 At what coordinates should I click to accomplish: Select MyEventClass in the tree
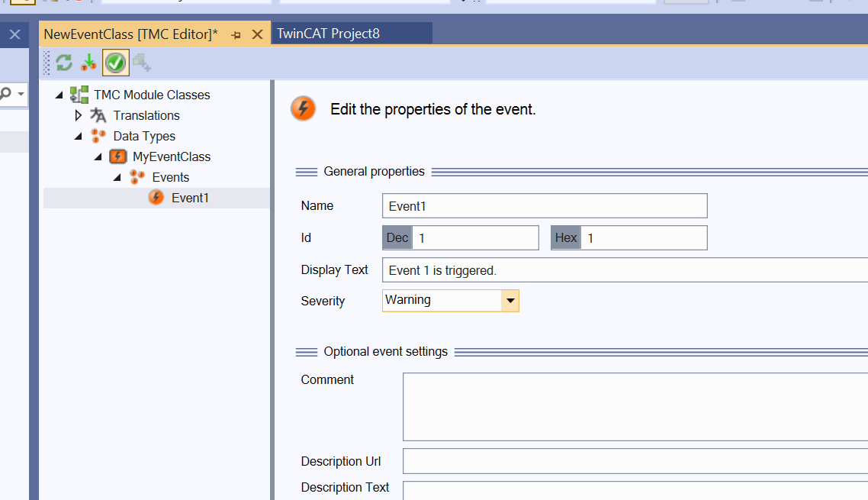172,157
